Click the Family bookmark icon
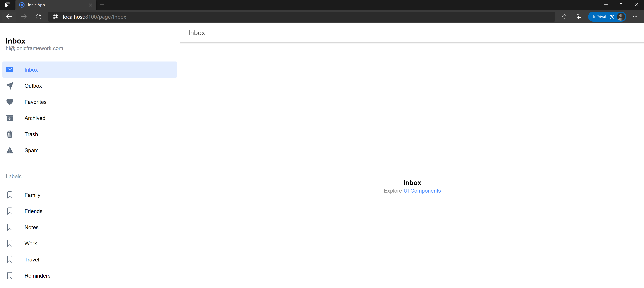Image resolution: width=644 pixels, height=288 pixels. [10, 195]
